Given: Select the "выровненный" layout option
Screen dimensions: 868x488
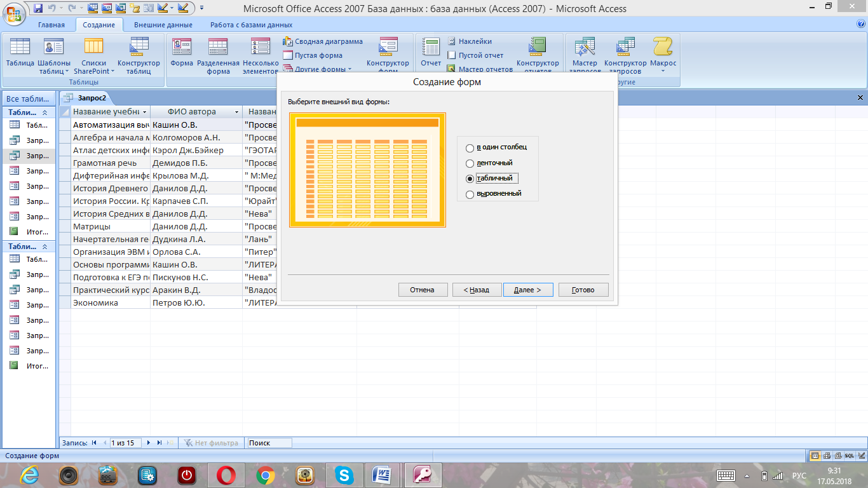Looking at the screenshot, I should [494, 193].
